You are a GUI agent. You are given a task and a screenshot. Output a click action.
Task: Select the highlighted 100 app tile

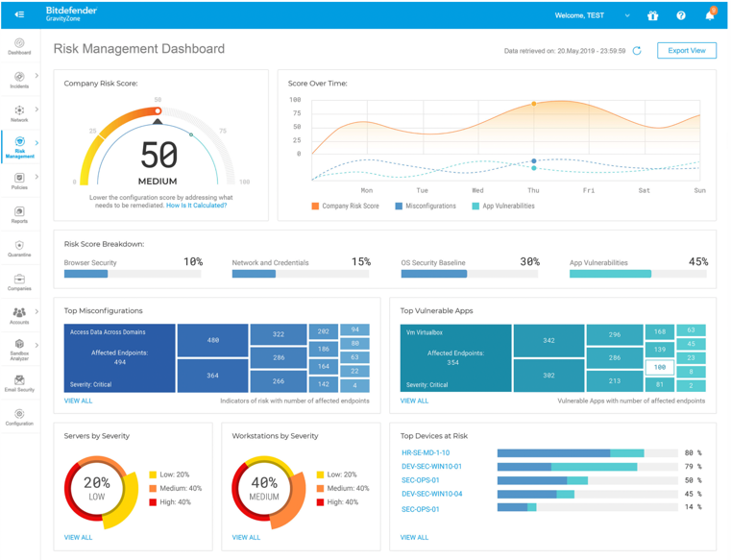tap(660, 367)
